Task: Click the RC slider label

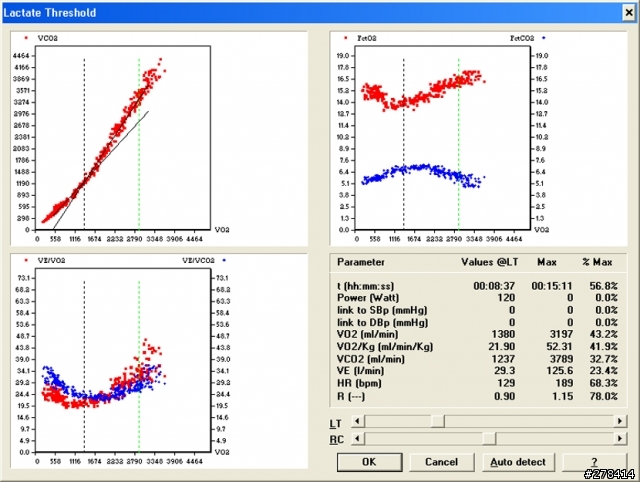Action: coord(337,440)
